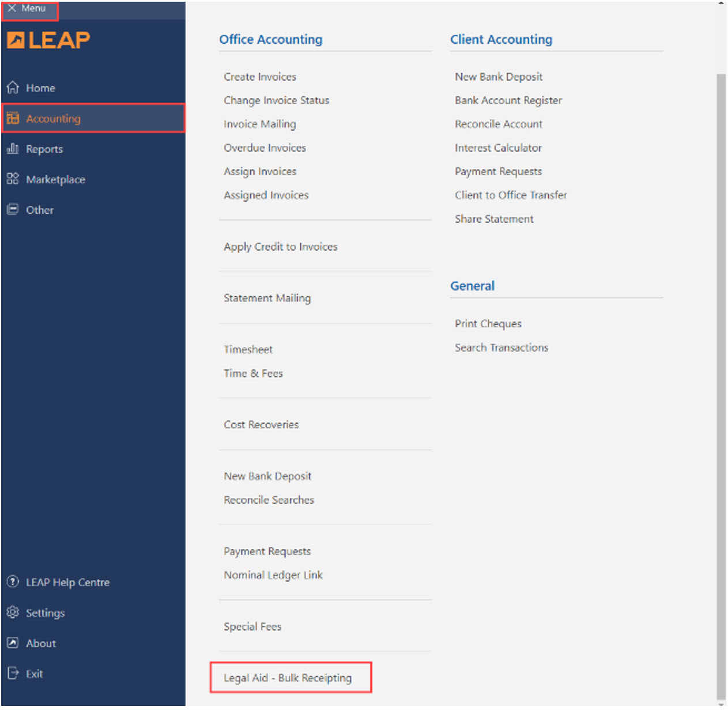This screenshot has height=710, width=728.
Task: Open Create Invoices
Action: (x=260, y=77)
